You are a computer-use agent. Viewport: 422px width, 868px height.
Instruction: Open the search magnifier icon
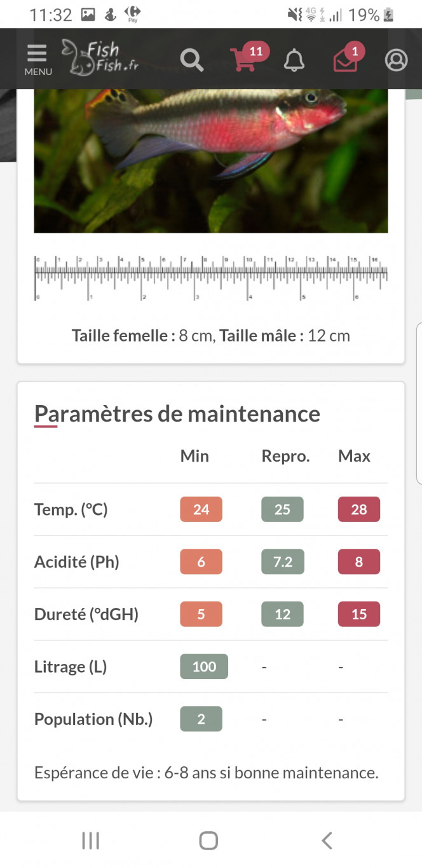click(191, 60)
